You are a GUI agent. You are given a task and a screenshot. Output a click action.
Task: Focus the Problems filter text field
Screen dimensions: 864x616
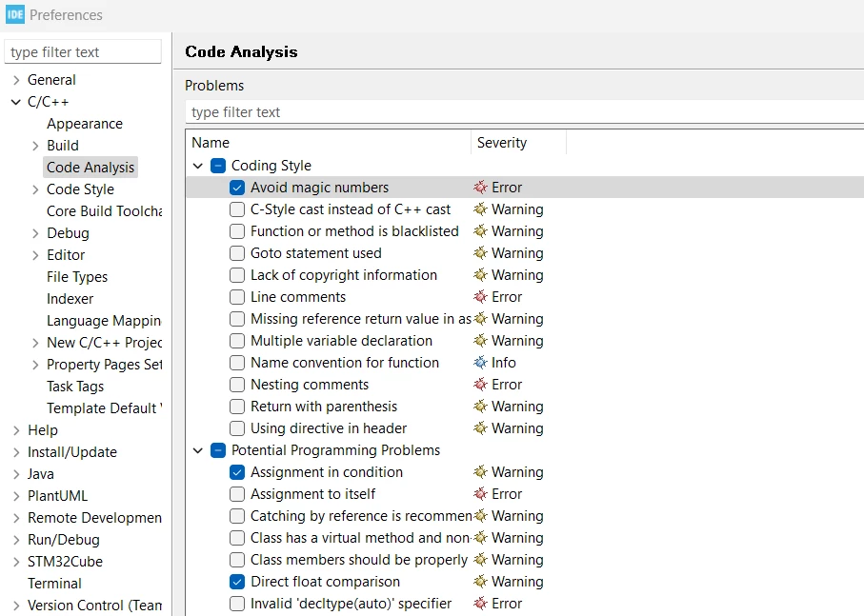pyautogui.click(x=525, y=112)
